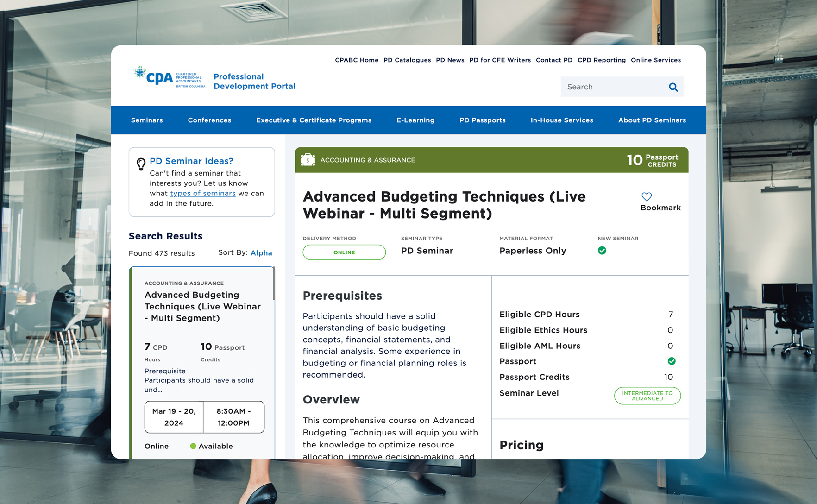Select the INTERMEDIATE TO ADVANCED seminar level badge
The width and height of the screenshot is (817, 504).
(x=647, y=396)
